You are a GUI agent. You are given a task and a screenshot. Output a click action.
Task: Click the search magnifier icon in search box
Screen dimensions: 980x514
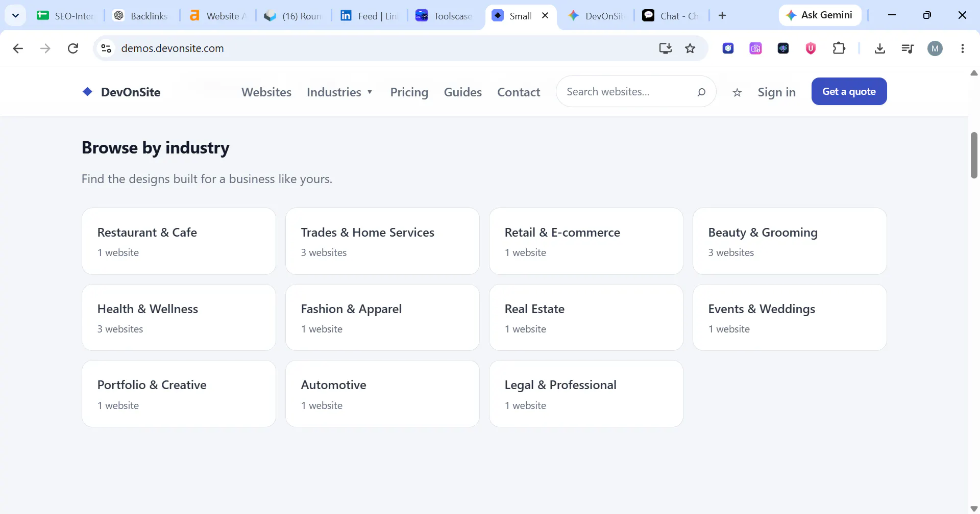click(x=701, y=92)
